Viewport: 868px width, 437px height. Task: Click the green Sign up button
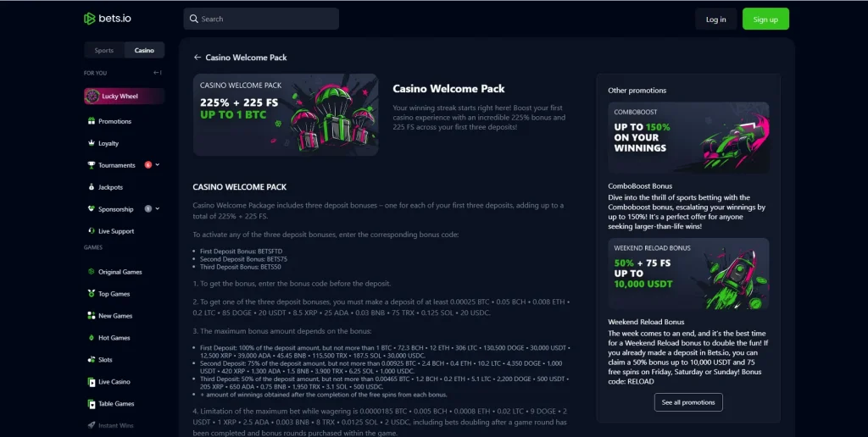click(x=765, y=19)
